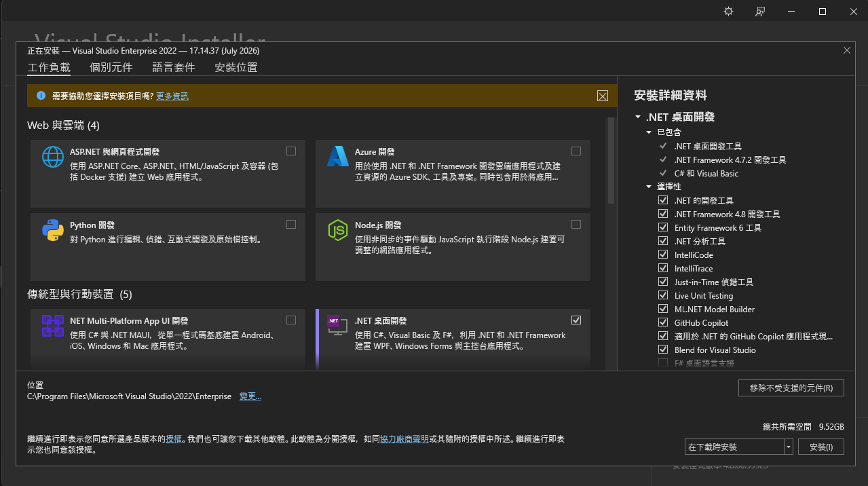868x486 pixels.
Task: Uncheck 適用於 .NET 的 GitHub Copilot 應用程式現代化 component
Action: click(x=663, y=336)
